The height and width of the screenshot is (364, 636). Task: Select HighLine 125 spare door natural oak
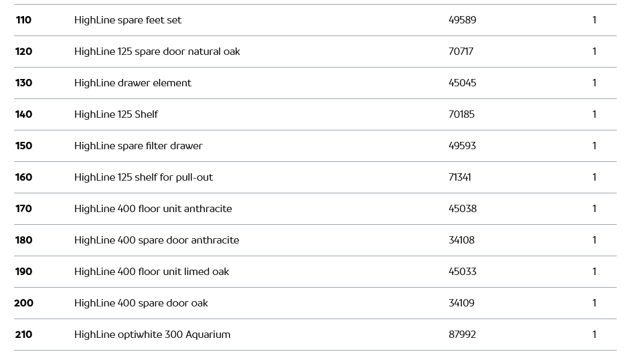coord(157,52)
